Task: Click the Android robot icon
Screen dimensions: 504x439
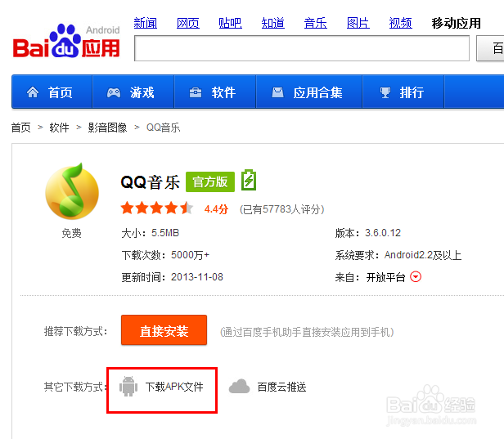Action: tap(128, 387)
